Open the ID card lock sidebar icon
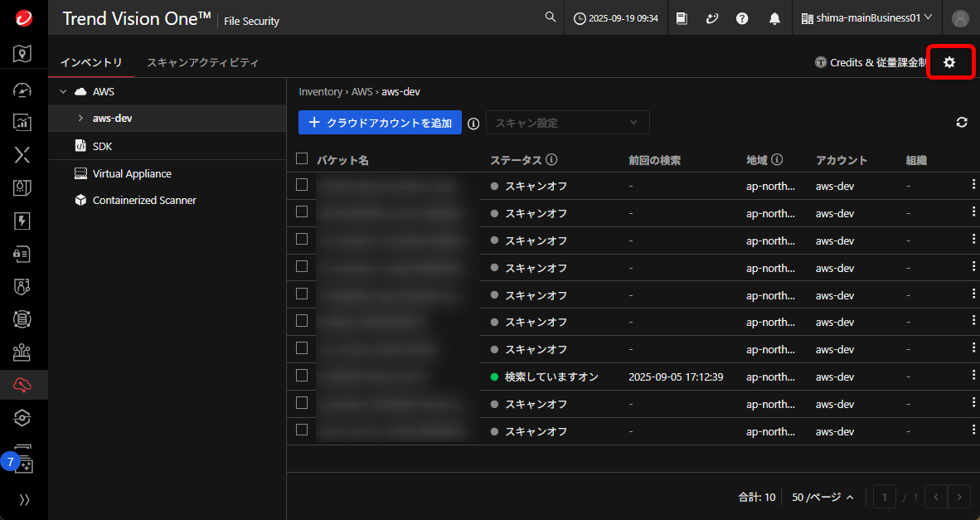The height and width of the screenshot is (520, 980). point(22,254)
